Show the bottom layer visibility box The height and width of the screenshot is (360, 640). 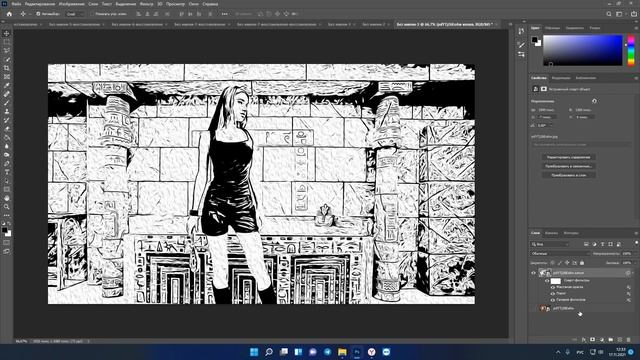click(x=533, y=309)
